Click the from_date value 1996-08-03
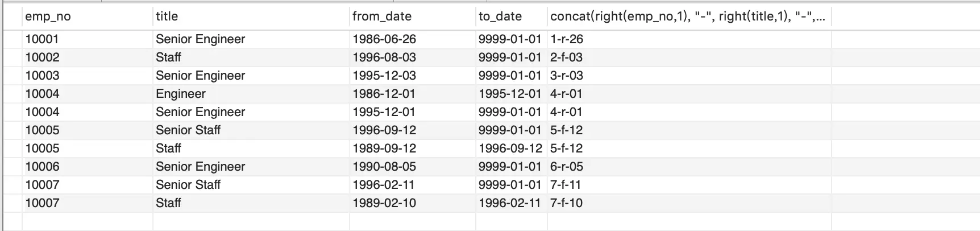980x231 pixels. pyautogui.click(x=384, y=57)
